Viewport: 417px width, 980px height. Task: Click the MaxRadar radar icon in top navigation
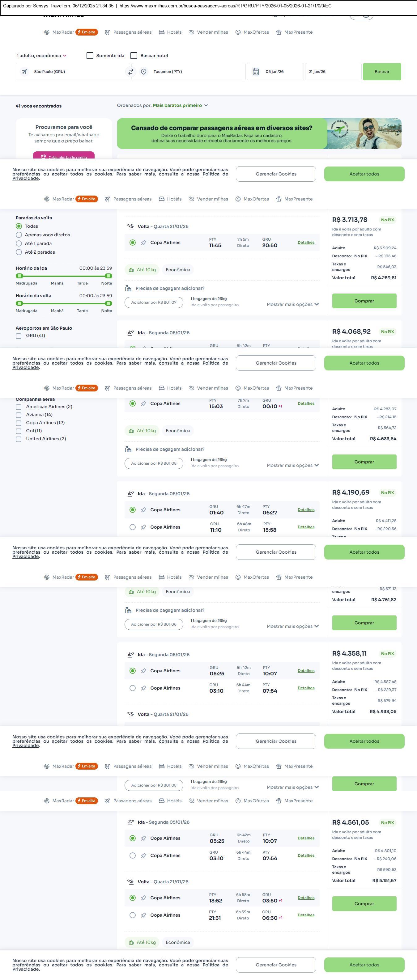pos(47,32)
